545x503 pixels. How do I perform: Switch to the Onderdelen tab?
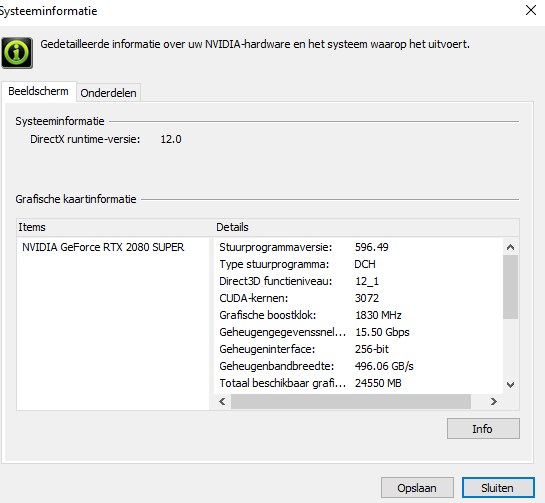[x=108, y=93]
